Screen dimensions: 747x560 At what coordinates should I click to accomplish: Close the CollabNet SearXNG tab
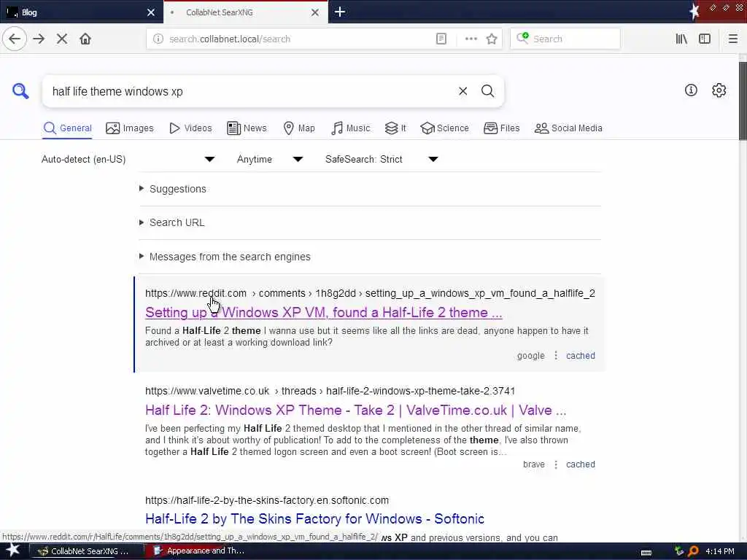[x=315, y=12]
